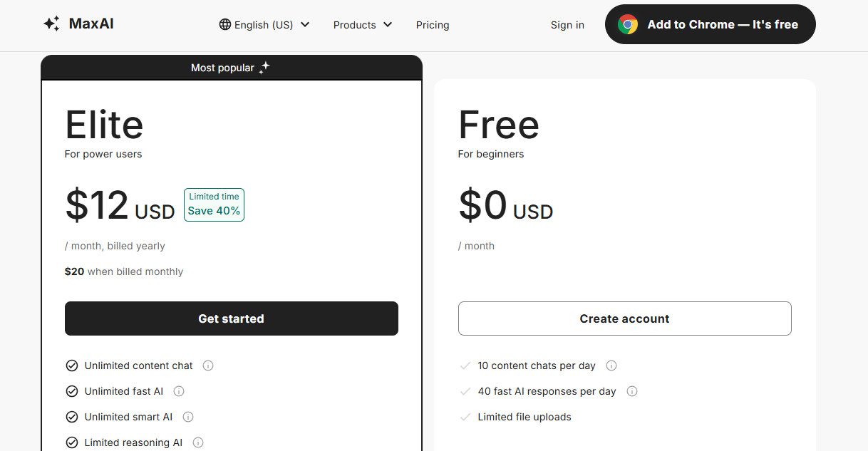This screenshot has width=868, height=451.
Task: Click the chevron next to Products
Action: point(388,25)
